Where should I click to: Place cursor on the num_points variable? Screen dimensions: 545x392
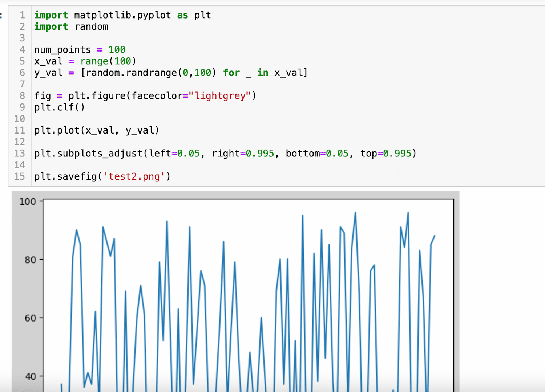click(x=62, y=50)
